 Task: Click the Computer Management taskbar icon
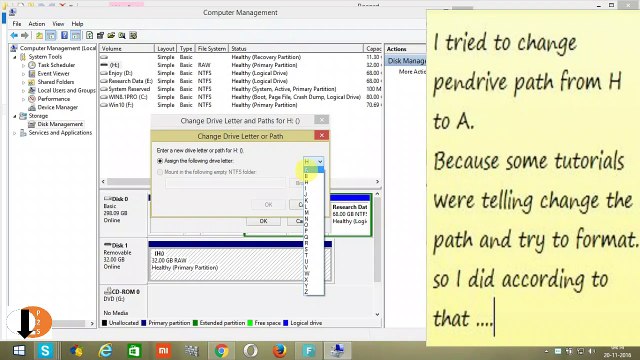(337, 351)
